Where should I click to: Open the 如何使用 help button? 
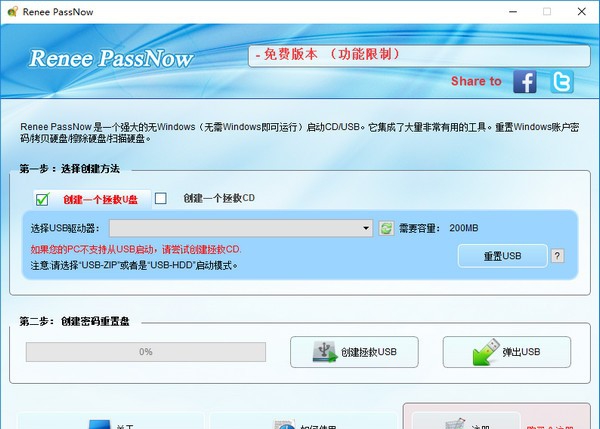303,423
